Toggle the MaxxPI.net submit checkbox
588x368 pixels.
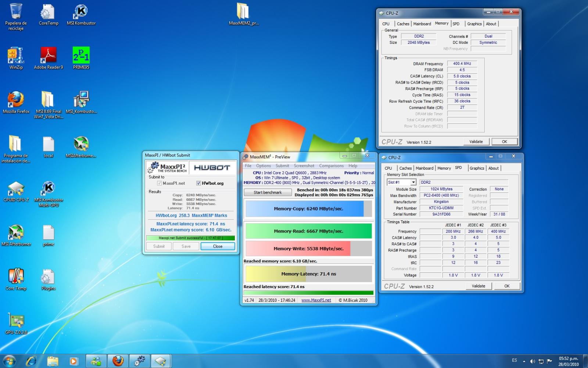(x=159, y=183)
